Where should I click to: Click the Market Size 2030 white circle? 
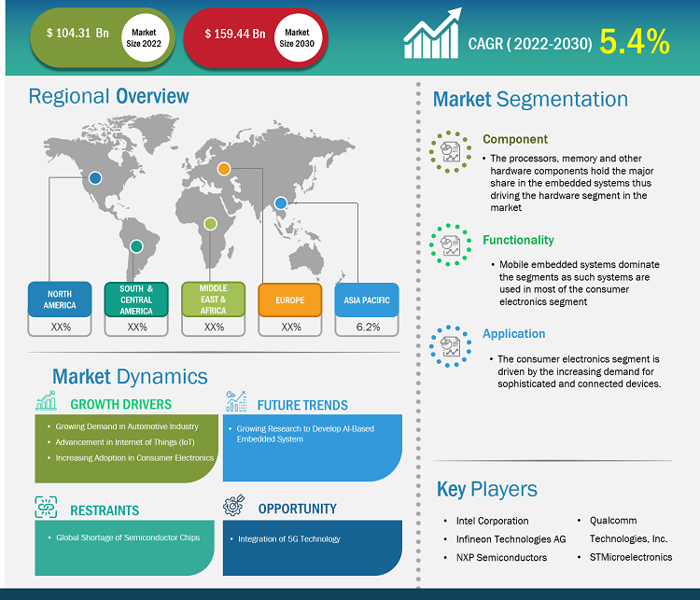(298, 37)
